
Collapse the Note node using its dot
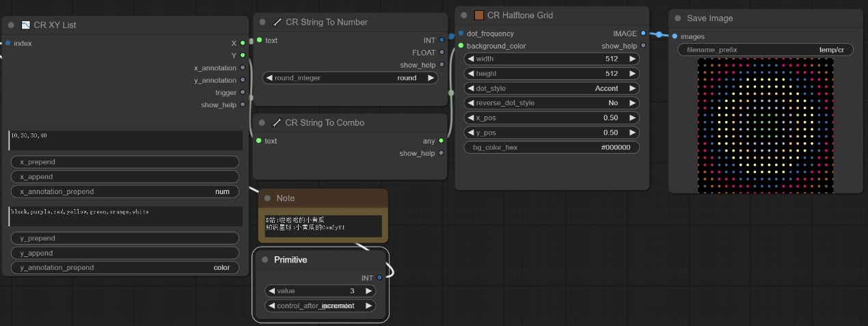[x=267, y=198]
